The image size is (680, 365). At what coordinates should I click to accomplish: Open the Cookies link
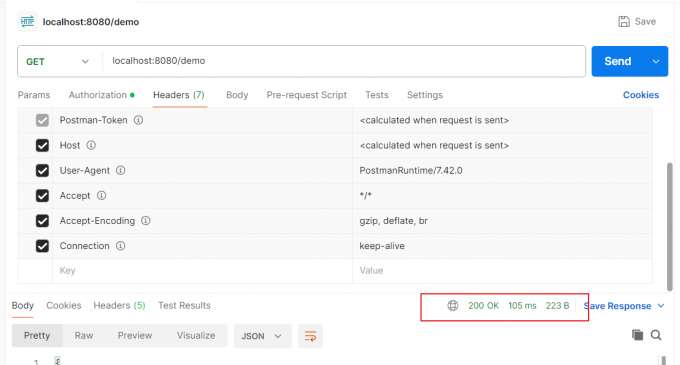tap(641, 95)
